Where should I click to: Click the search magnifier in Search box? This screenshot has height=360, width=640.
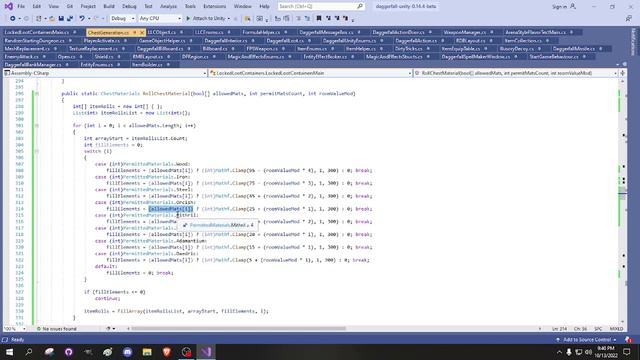click(x=360, y=7)
